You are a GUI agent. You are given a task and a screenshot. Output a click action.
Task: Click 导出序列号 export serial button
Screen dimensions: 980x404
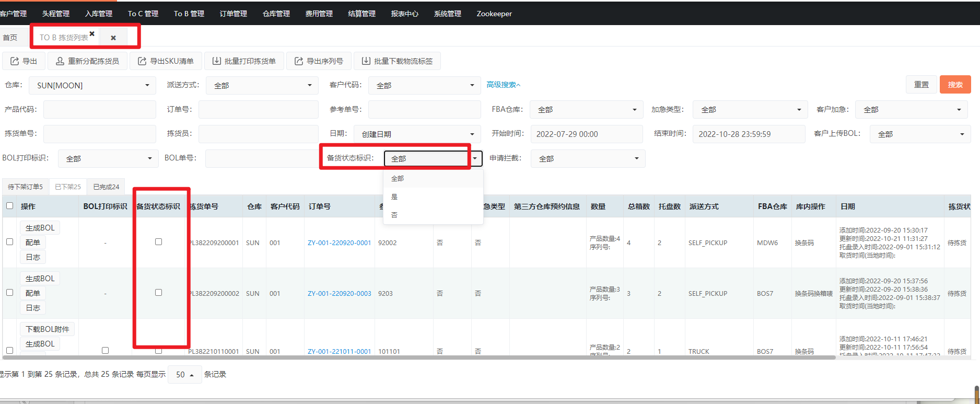[x=319, y=61]
